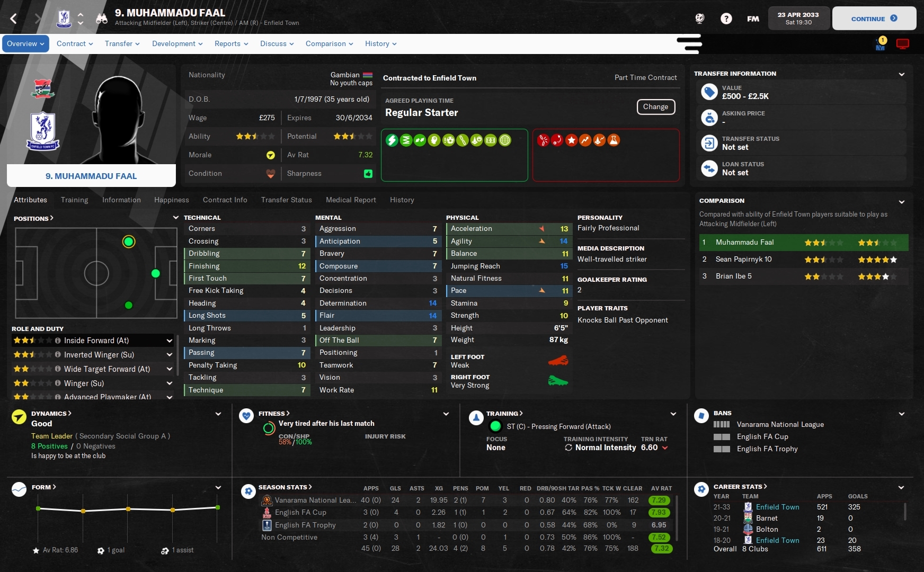Open the Contract dropdown menu
Image resolution: width=924 pixels, height=572 pixels.
(x=75, y=44)
